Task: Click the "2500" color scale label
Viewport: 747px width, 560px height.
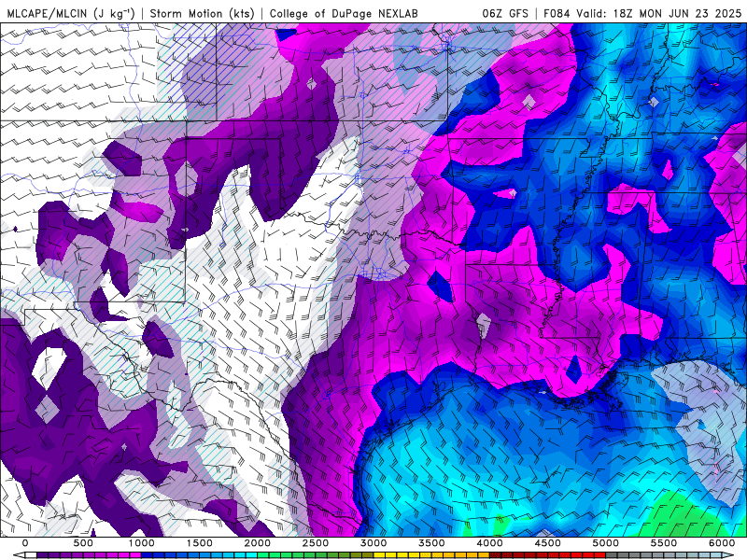Action: click(316, 543)
